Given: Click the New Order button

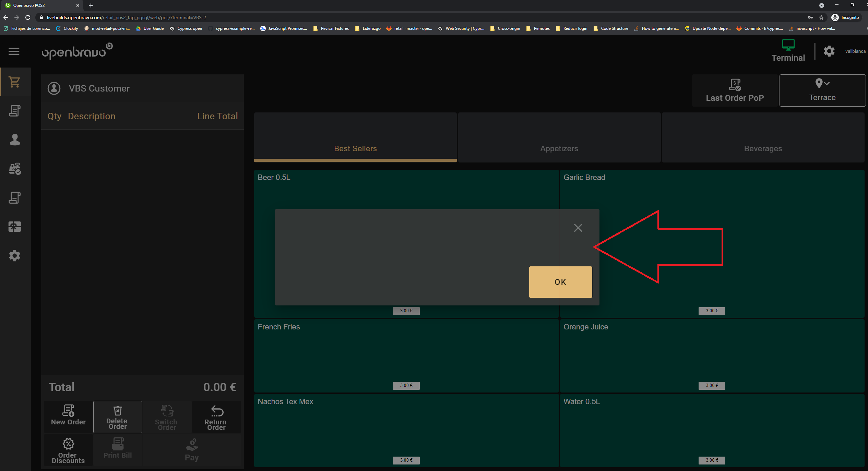Looking at the screenshot, I should click(68, 416).
